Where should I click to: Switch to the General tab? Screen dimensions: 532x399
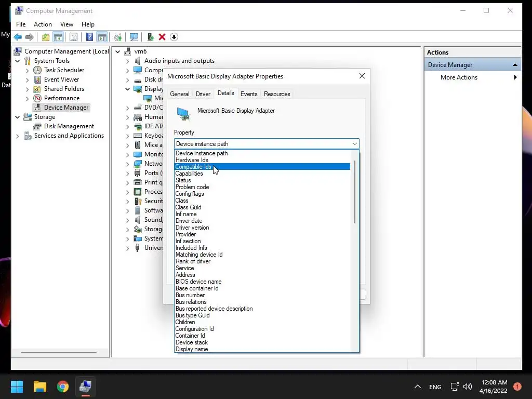[x=179, y=94]
